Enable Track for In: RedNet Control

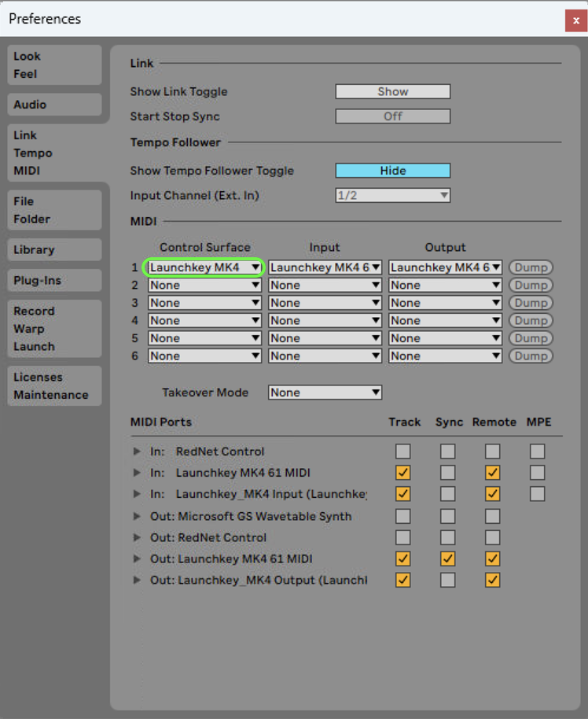(402, 452)
